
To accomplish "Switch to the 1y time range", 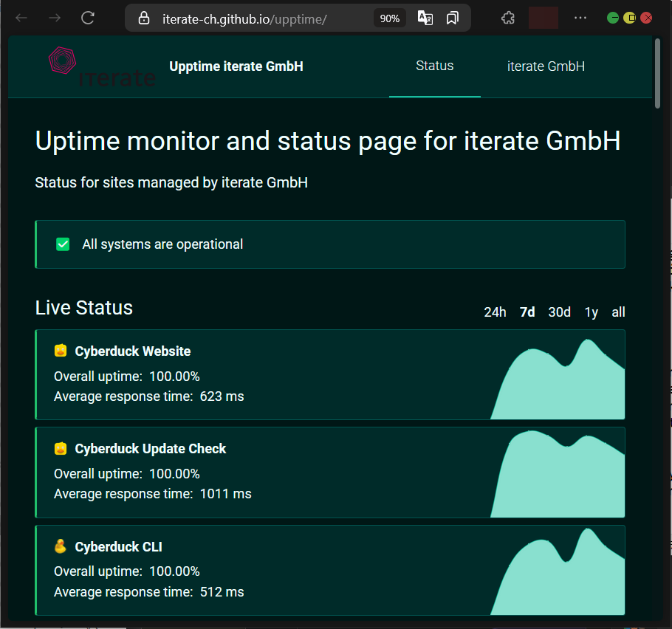I will tap(592, 312).
